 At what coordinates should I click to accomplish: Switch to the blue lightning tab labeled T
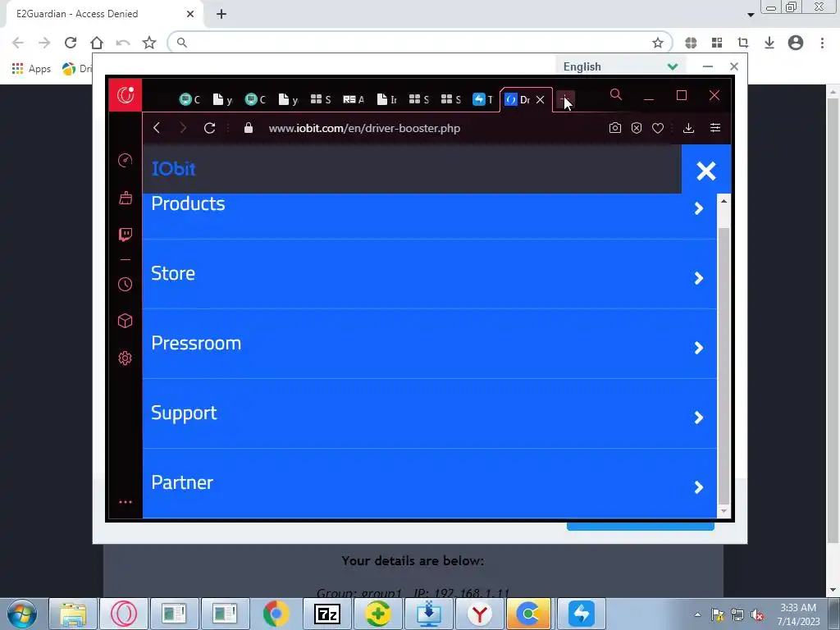(482, 99)
